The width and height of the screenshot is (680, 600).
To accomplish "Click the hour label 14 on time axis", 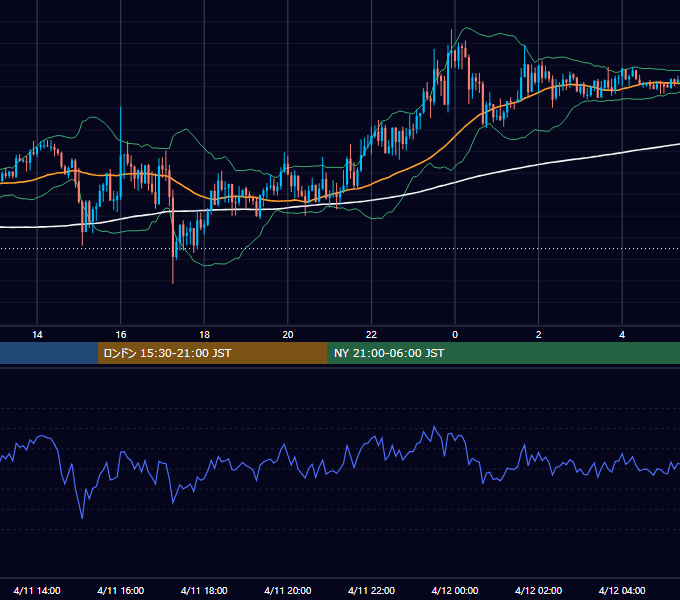I will [37, 335].
